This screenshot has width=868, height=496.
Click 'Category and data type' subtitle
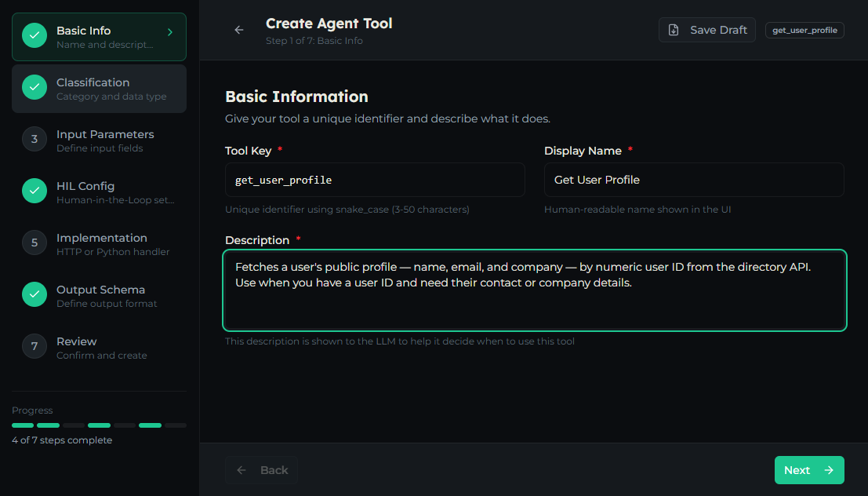tap(111, 97)
